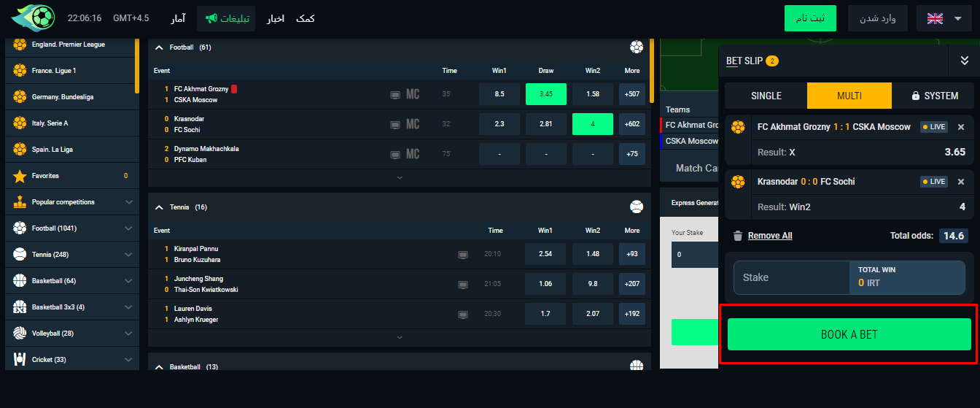This screenshot has height=408, width=980.
Task: Expand Popular competitions in sidebar
Action: (129, 202)
